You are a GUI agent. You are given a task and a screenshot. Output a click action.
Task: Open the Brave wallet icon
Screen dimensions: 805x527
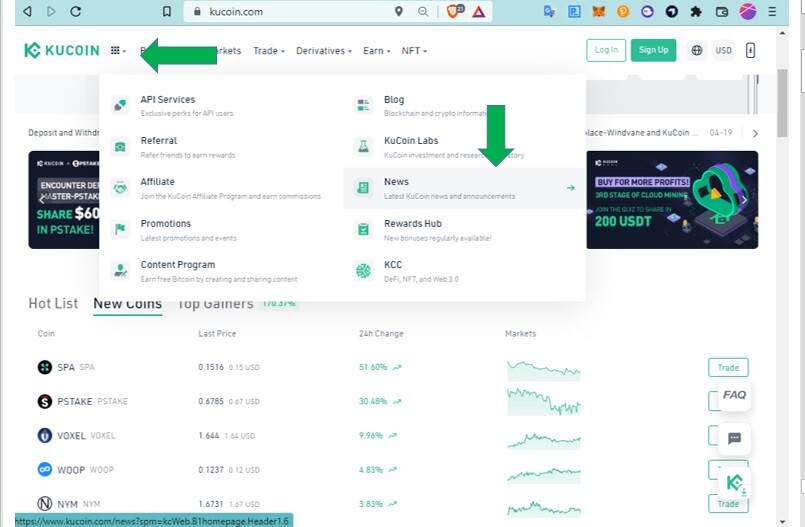(x=721, y=11)
